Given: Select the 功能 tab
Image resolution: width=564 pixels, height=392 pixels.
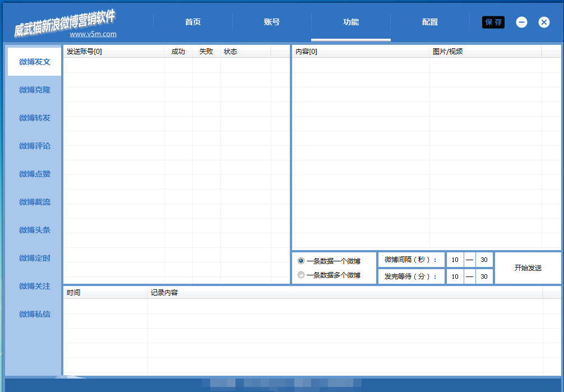Looking at the screenshot, I should click(351, 22).
